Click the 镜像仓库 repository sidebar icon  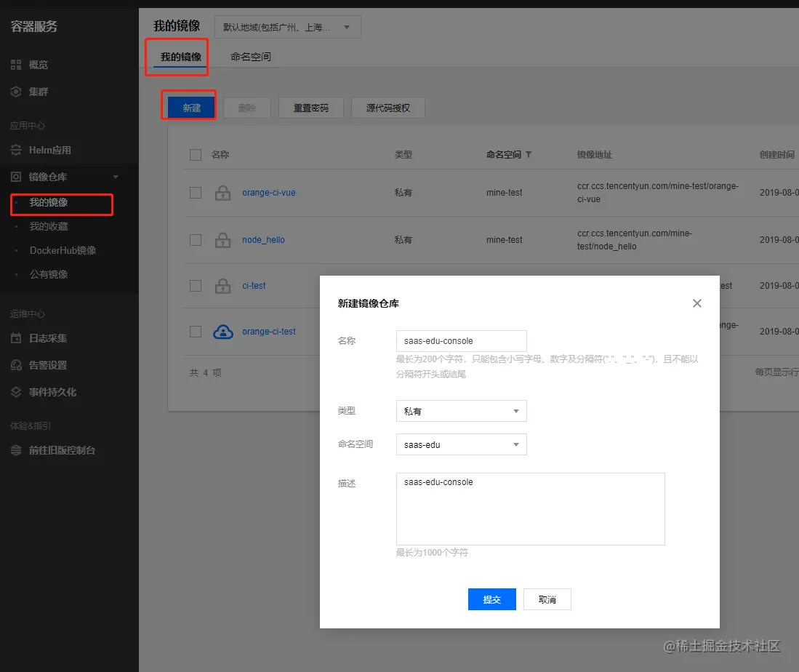(16, 177)
